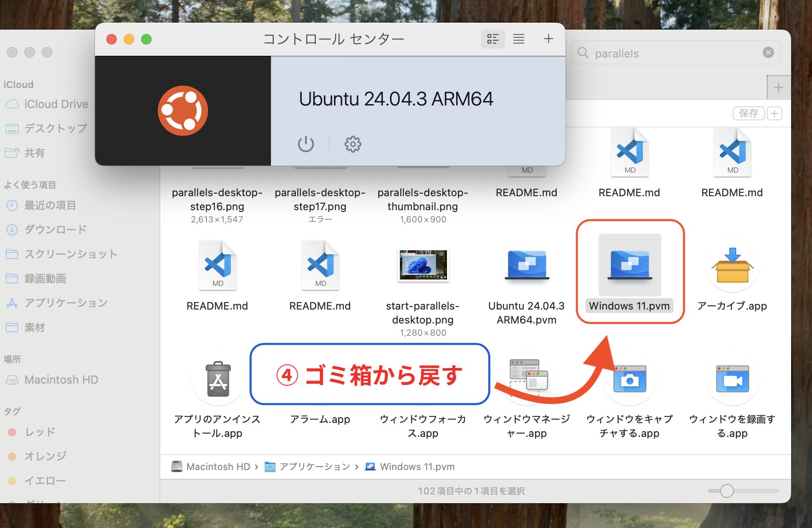Select start-parallels-desktop.png thumbnail
Viewport: 812px width, 528px height.
[423, 265]
